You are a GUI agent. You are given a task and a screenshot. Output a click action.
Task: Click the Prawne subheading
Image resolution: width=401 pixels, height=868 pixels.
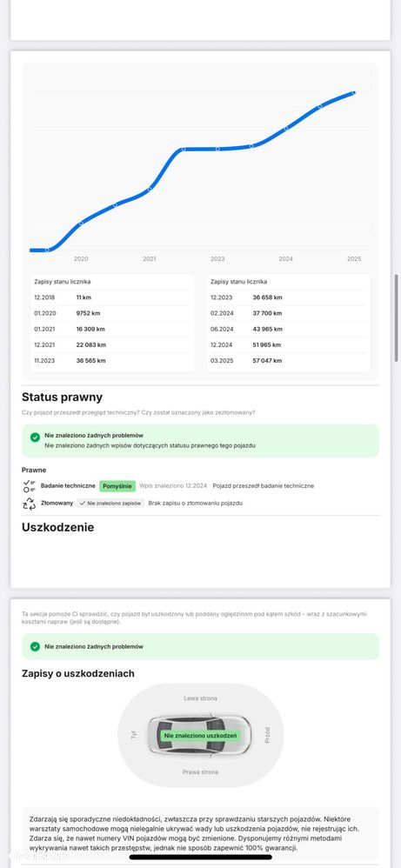pos(34,470)
